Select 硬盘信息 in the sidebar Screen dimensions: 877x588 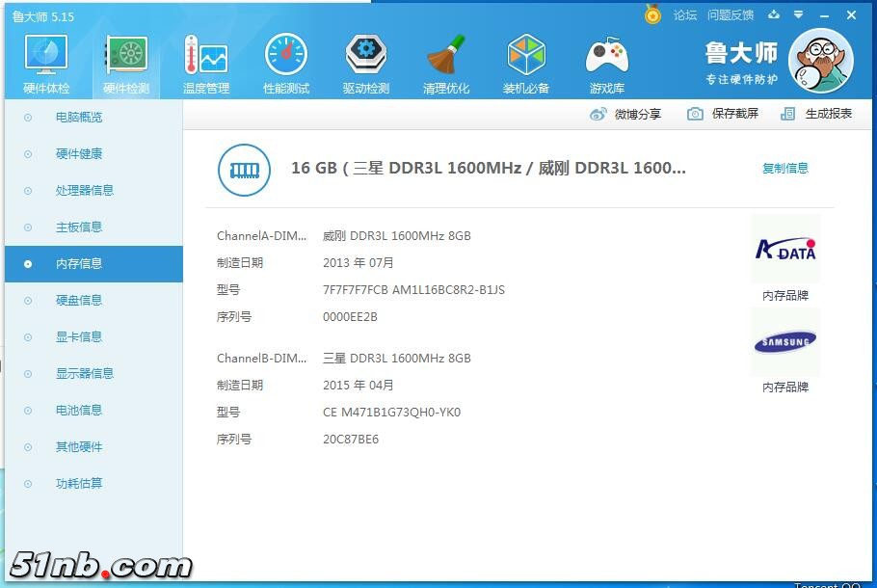(x=79, y=301)
